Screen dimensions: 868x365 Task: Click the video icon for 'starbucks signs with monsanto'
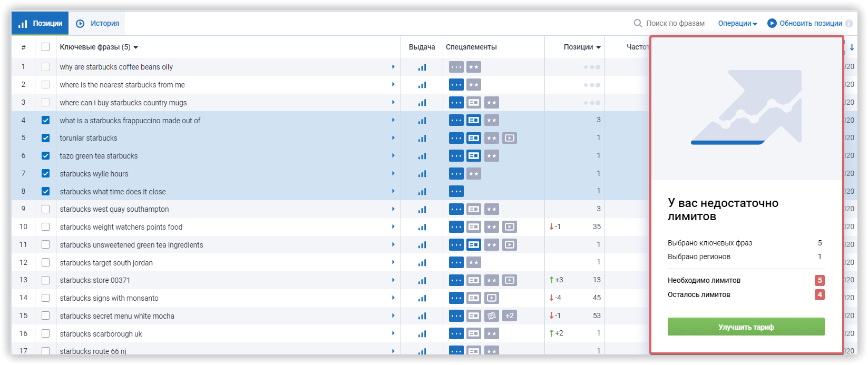point(492,298)
